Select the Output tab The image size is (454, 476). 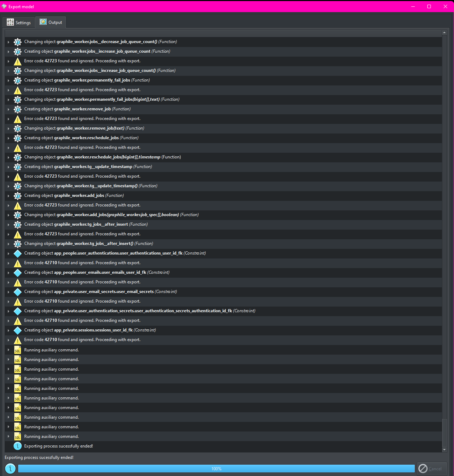tap(51, 22)
